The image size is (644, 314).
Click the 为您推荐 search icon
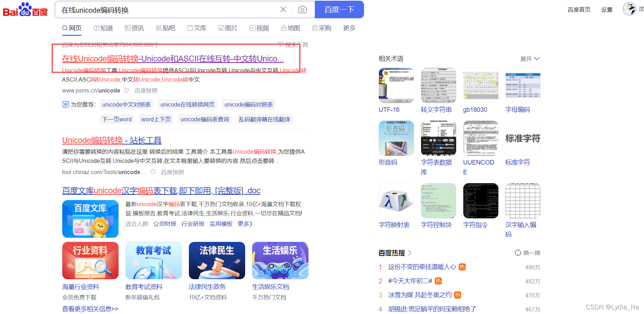pyautogui.click(x=66, y=104)
